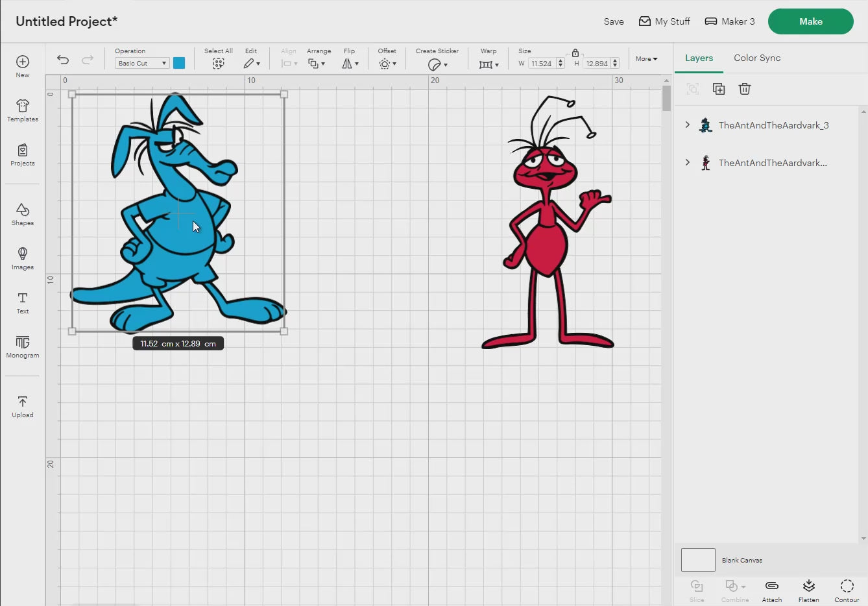Click the Select All icon
The width and height of the screenshot is (868, 606).
pyautogui.click(x=219, y=64)
